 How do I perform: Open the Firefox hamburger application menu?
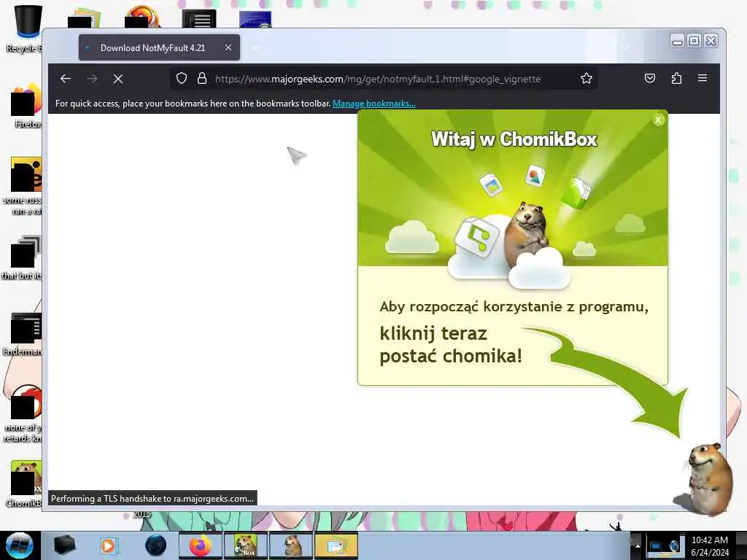click(703, 78)
